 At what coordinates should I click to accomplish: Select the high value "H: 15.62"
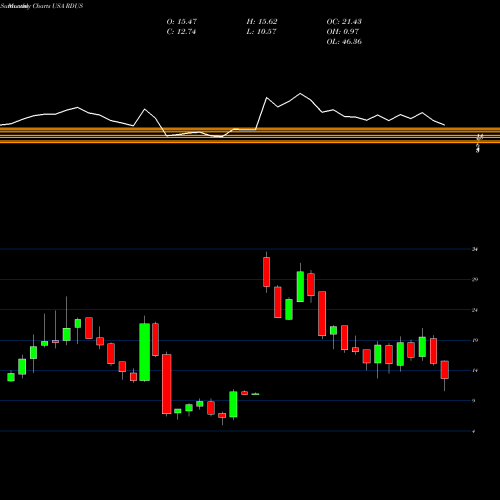click(x=262, y=22)
